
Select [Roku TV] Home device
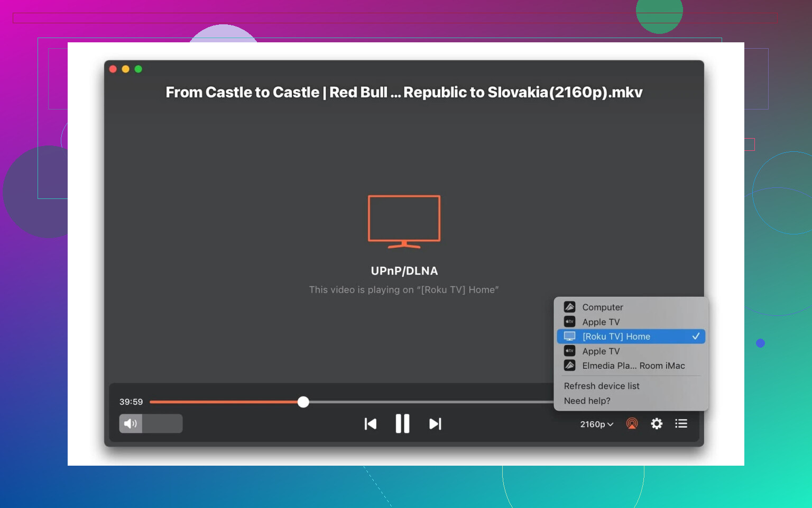pos(631,337)
